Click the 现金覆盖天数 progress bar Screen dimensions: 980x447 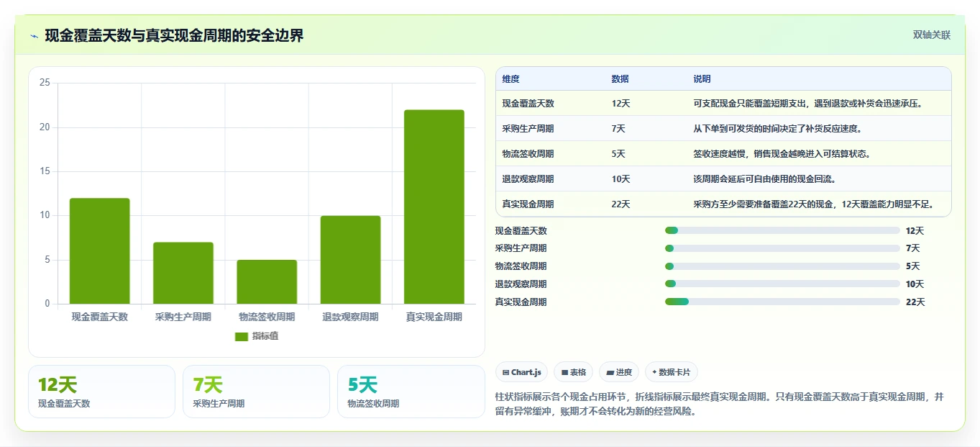pos(782,230)
